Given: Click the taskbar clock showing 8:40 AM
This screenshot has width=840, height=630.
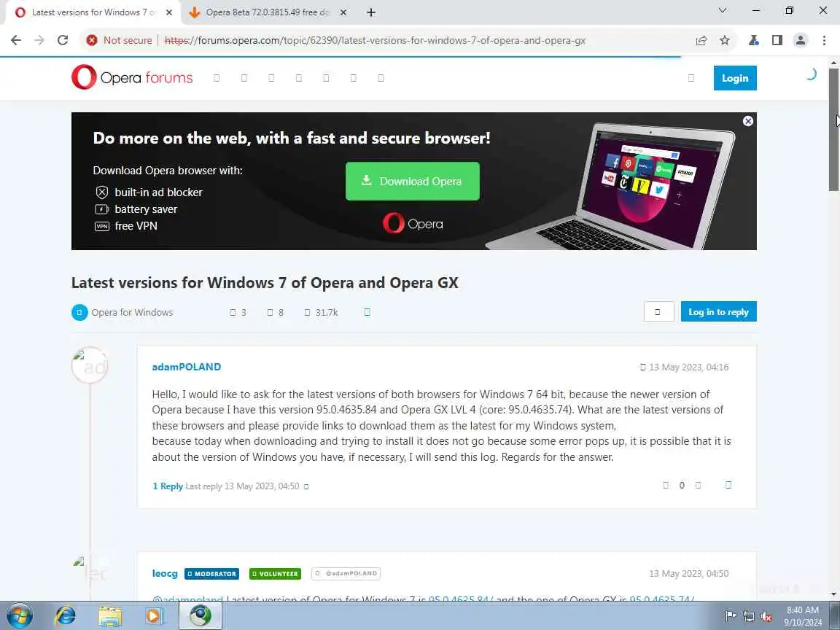Looking at the screenshot, I should [x=803, y=616].
